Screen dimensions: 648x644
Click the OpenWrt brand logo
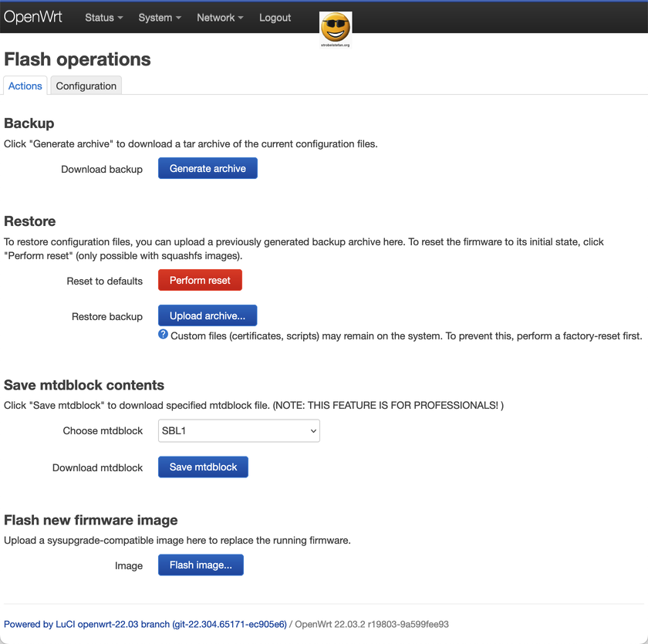point(33,17)
